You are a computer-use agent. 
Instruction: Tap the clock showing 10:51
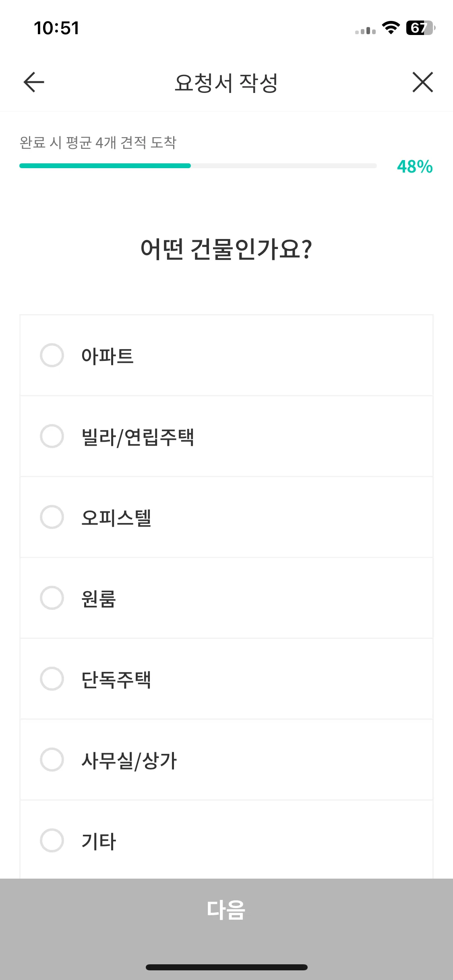(56, 28)
